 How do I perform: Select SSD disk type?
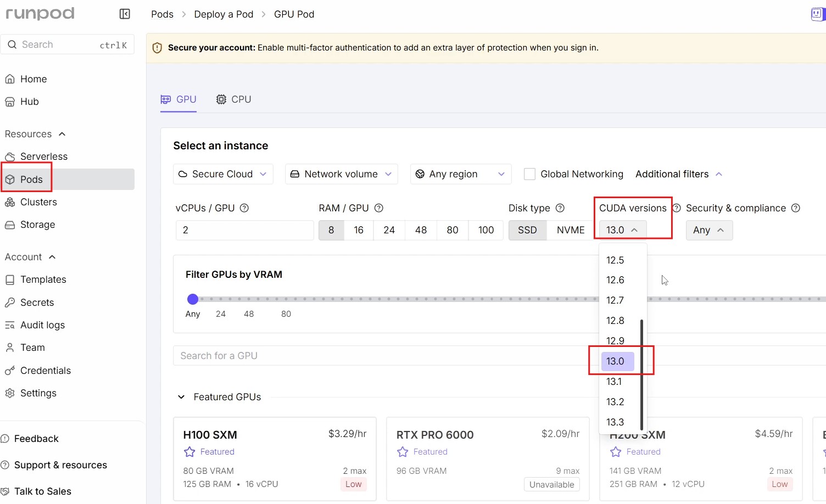tap(527, 230)
